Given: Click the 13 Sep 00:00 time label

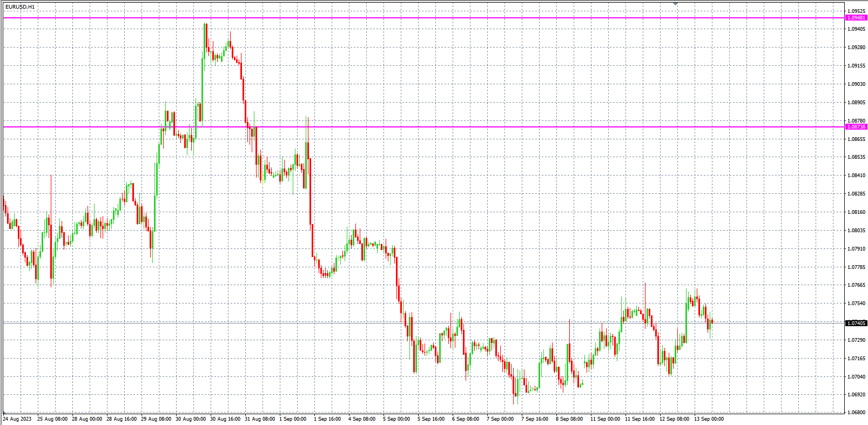Looking at the screenshot, I should click(x=709, y=419).
